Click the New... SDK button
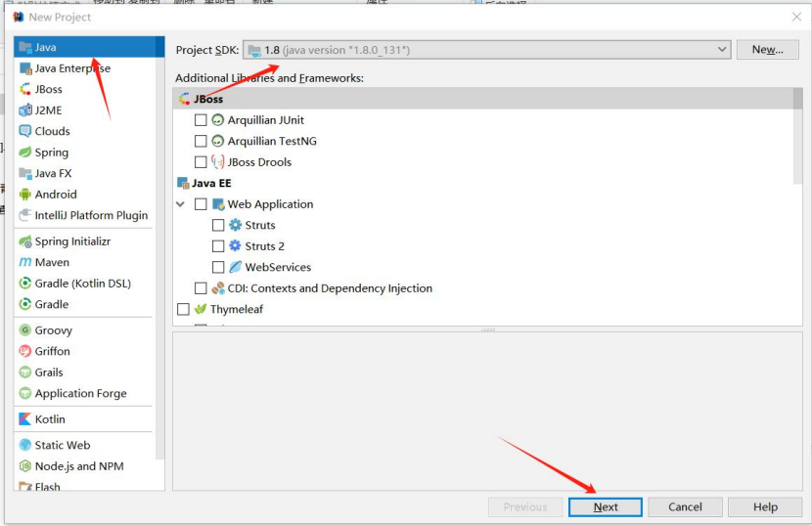 click(767, 50)
